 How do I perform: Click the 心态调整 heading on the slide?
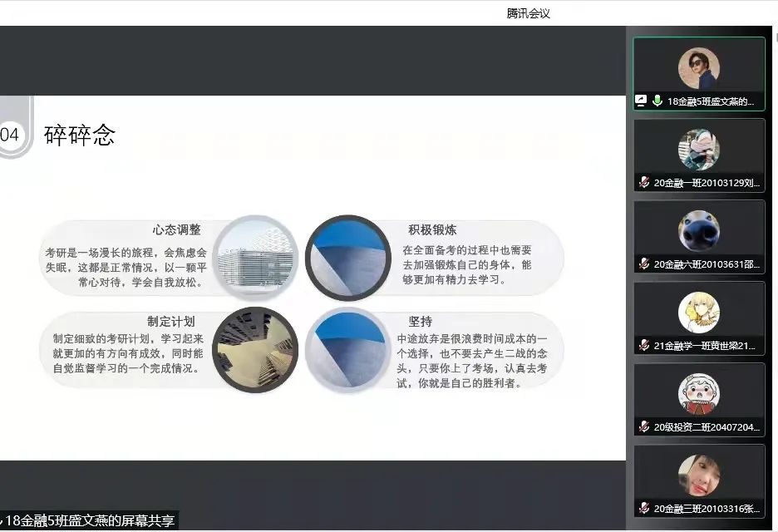176,229
